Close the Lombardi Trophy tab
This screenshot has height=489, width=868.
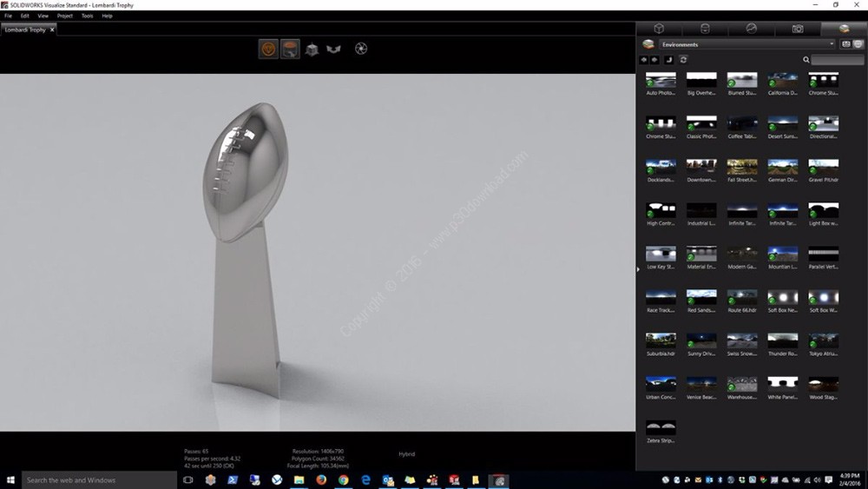52,30
